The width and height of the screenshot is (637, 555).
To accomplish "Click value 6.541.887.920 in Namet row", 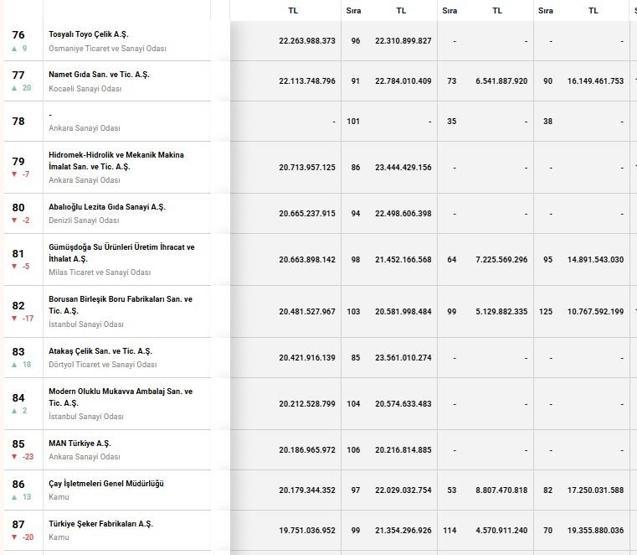I will click(x=501, y=81).
